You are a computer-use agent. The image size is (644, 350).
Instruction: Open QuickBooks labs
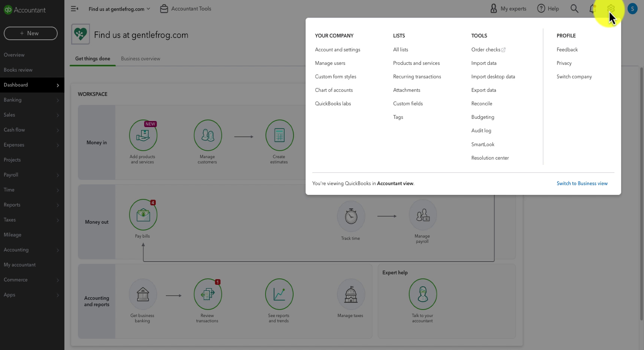[333, 103]
